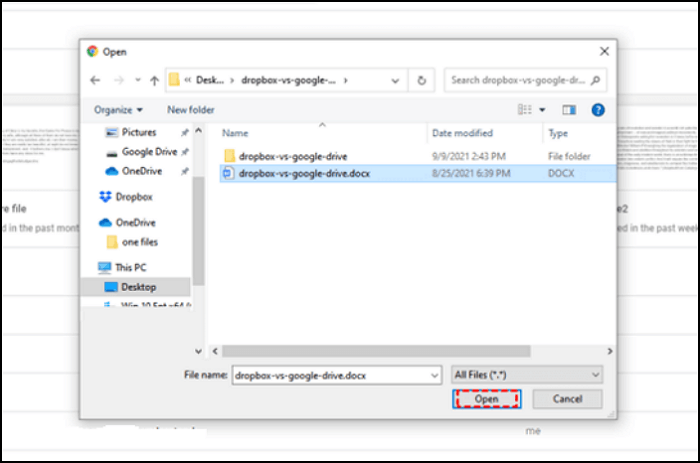The image size is (700, 463).
Task: Click the Open button
Action: click(x=487, y=399)
